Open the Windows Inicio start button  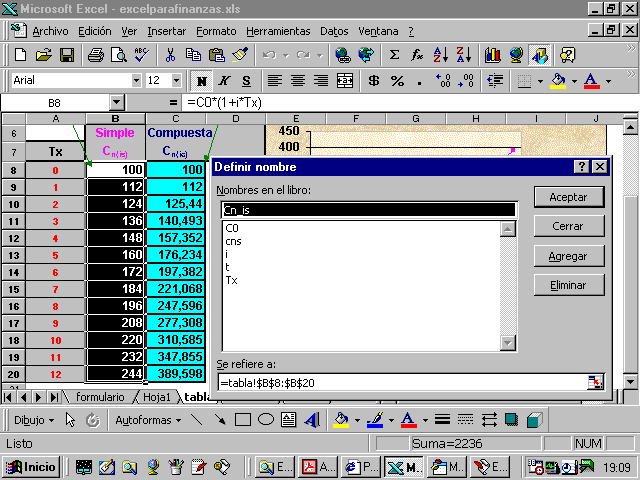pos(31,467)
